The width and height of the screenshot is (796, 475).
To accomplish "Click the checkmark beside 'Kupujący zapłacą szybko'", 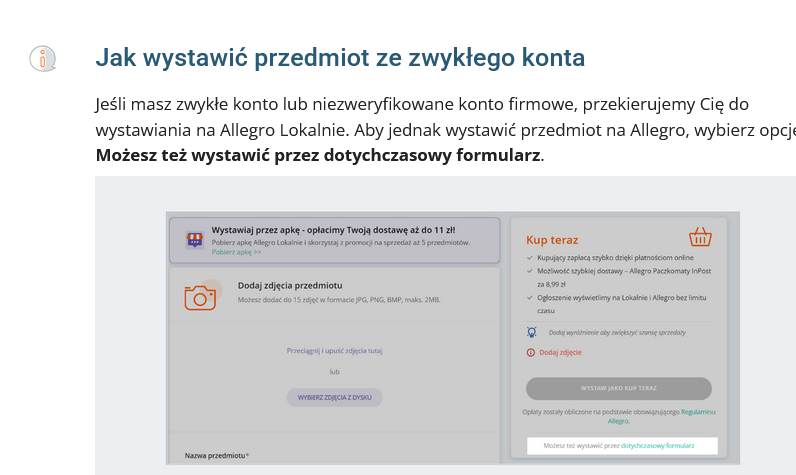I will [x=530, y=258].
